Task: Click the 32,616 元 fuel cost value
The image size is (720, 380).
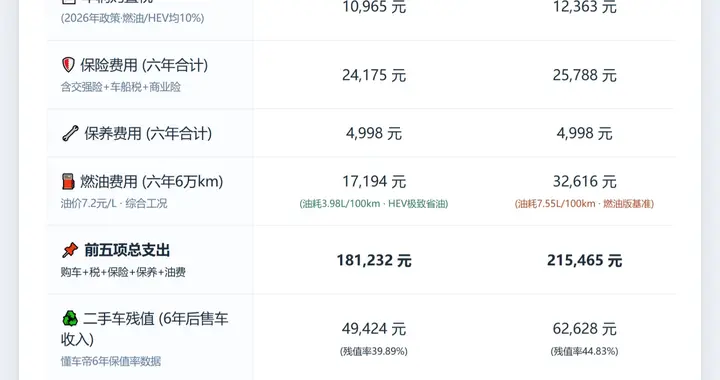Action: tap(584, 181)
